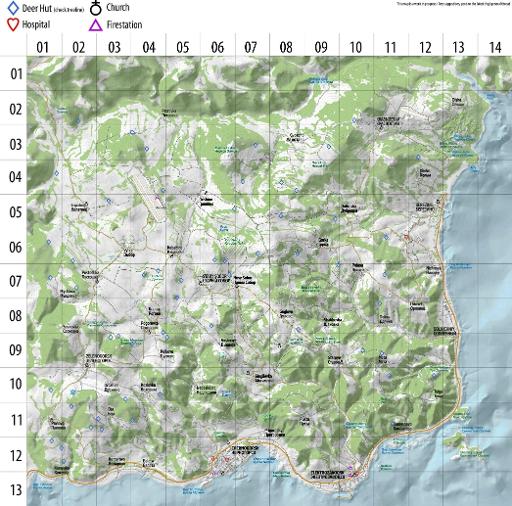The height and width of the screenshot is (506, 512).
Task: Select the 'Deer Hut' legend label
Action: (x=37, y=8)
